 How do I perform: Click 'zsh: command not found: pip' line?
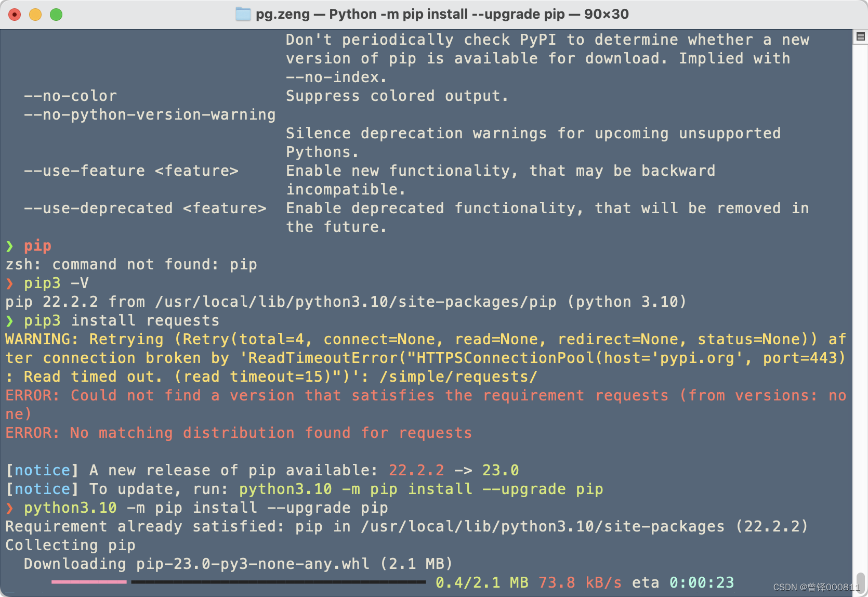[131, 265]
